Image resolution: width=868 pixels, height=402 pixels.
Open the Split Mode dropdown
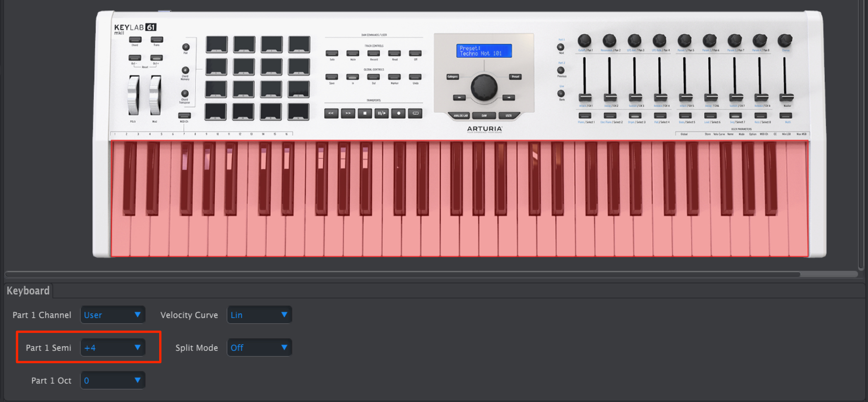click(260, 347)
